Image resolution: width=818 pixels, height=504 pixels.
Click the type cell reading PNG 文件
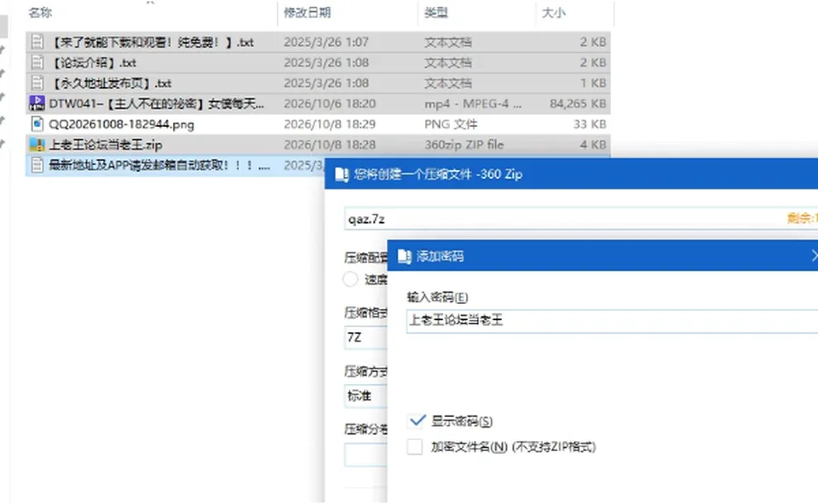[451, 124]
